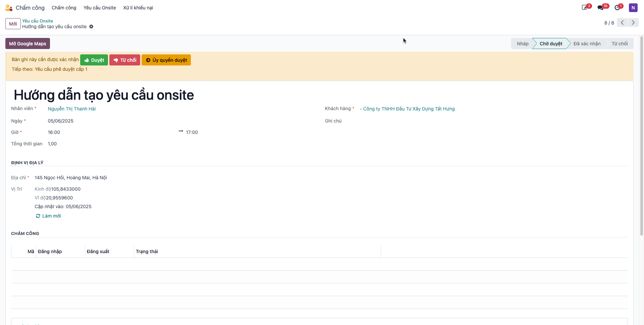644x325 pixels.
Task: Open the Chấm công menu item
Action: pos(64,8)
